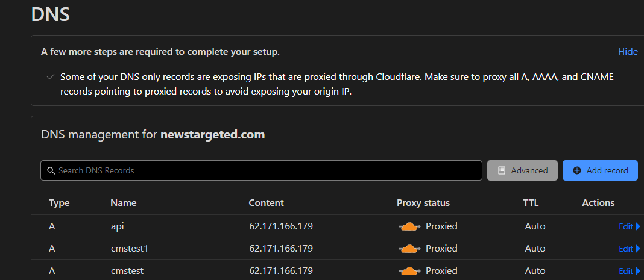Open Advanced DNS options

coord(522,170)
